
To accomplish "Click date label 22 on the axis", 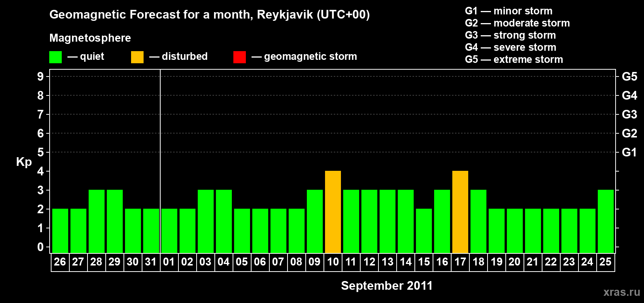I will pyautogui.click(x=551, y=262).
